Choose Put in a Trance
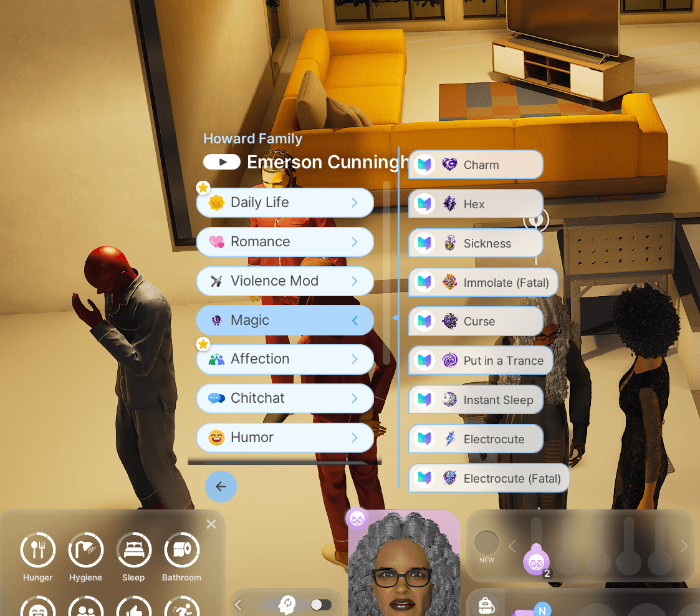The height and width of the screenshot is (616, 700). point(481,360)
